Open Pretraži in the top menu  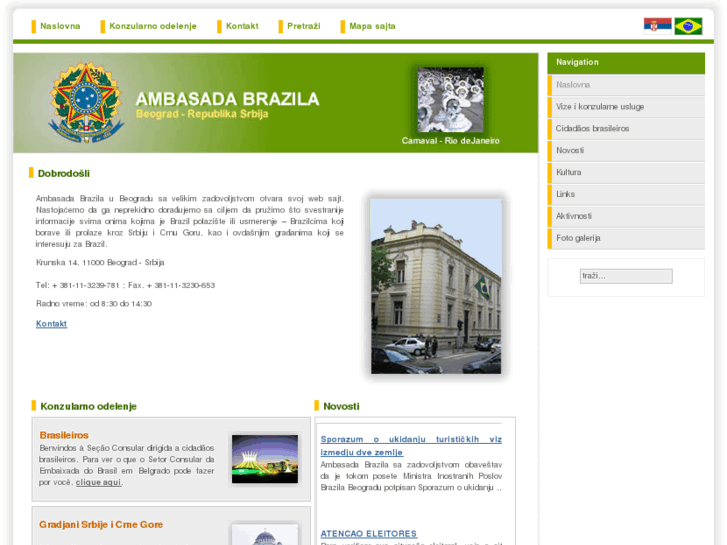[303, 26]
